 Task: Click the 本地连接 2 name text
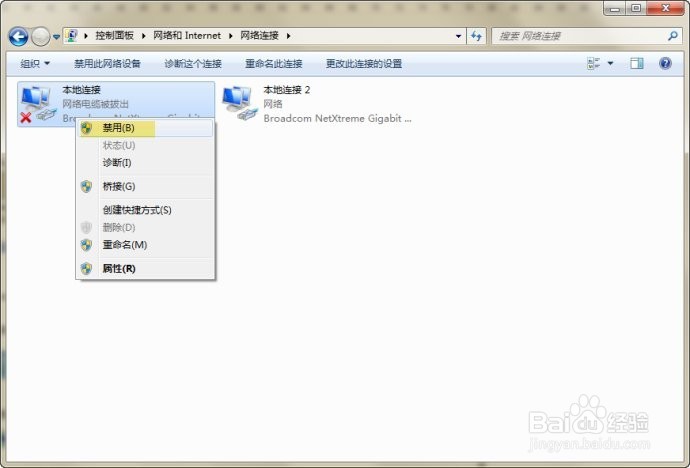[286, 90]
